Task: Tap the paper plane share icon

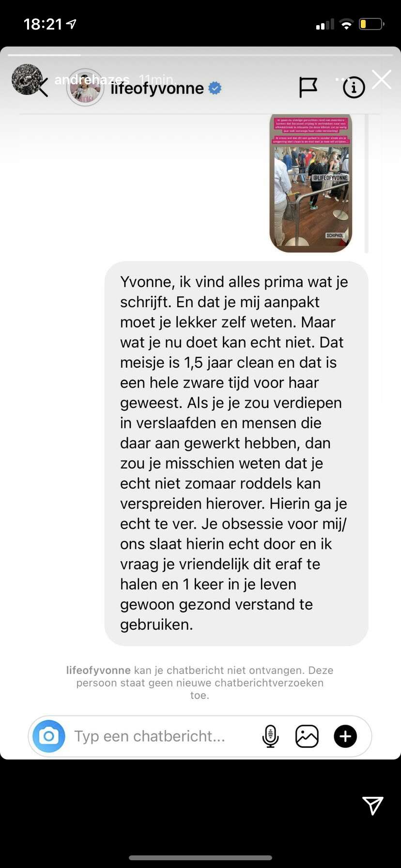Action: tap(373, 806)
